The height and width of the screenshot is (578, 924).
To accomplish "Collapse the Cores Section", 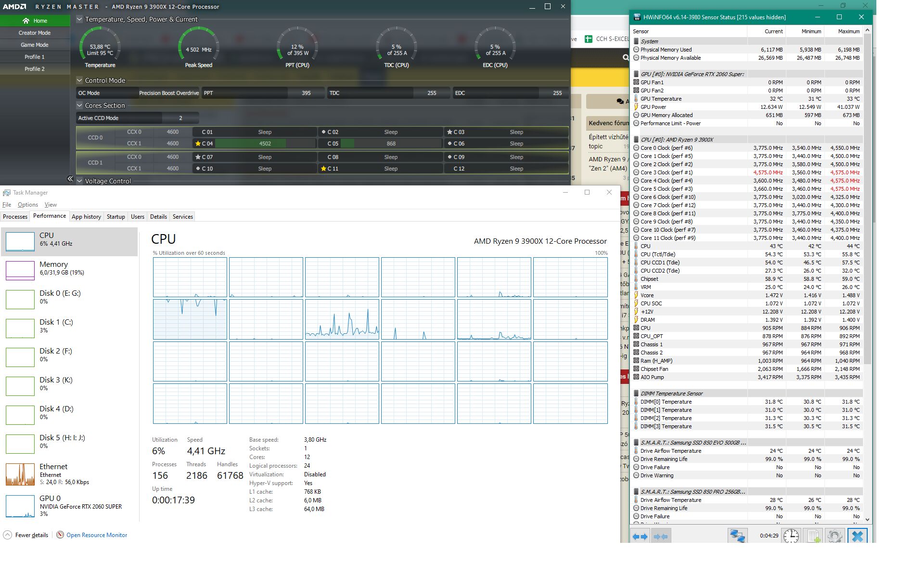I will click(79, 105).
